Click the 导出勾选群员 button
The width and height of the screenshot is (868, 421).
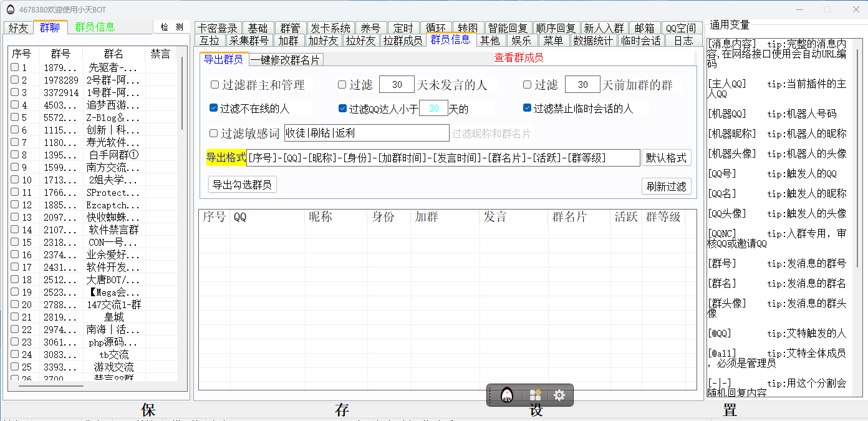(x=242, y=185)
